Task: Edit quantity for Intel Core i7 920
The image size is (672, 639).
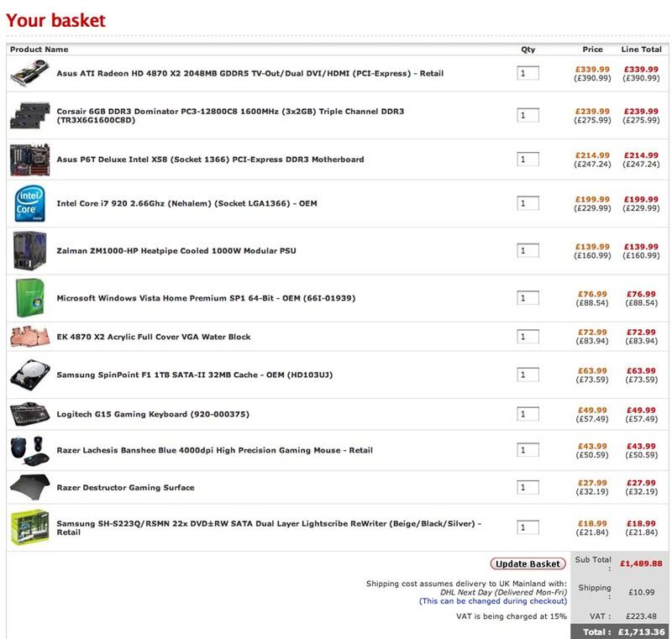Action: 528,203
